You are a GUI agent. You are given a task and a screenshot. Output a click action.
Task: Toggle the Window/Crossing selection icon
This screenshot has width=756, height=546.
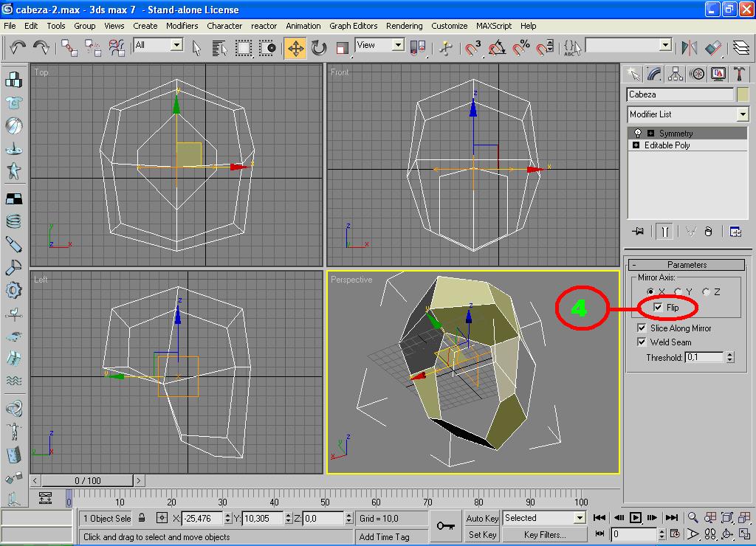point(267,48)
